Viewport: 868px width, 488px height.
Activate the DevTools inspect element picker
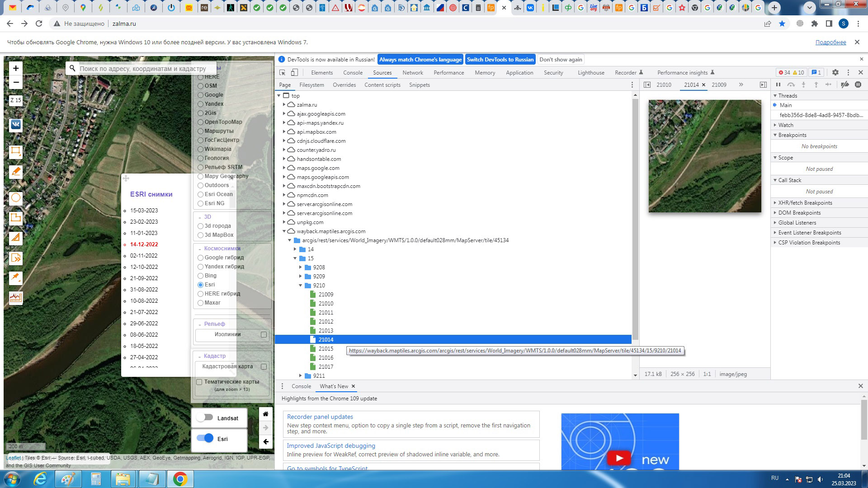283,73
